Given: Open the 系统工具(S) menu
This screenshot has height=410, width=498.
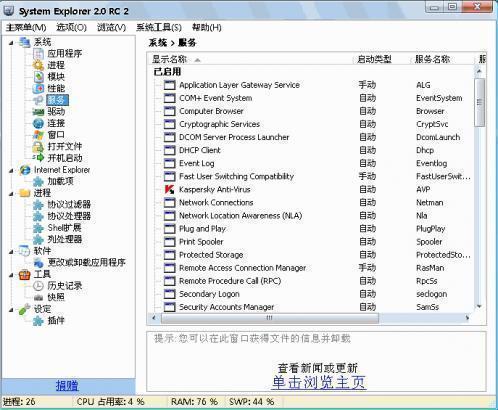Looking at the screenshot, I should [x=159, y=27].
